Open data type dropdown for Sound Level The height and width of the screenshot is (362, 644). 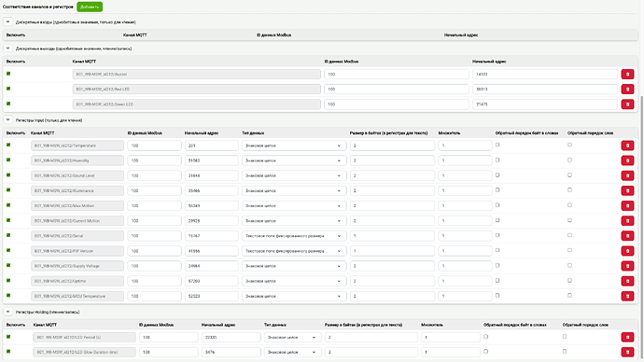pyautogui.click(x=294, y=175)
